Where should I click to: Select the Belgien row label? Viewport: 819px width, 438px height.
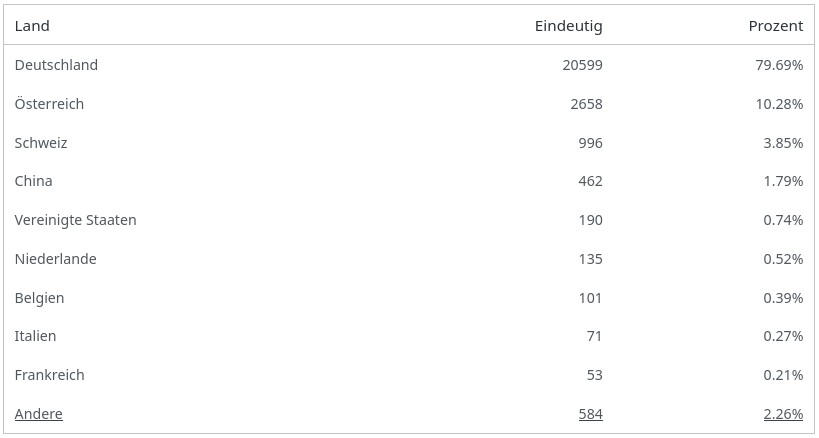click(x=40, y=298)
